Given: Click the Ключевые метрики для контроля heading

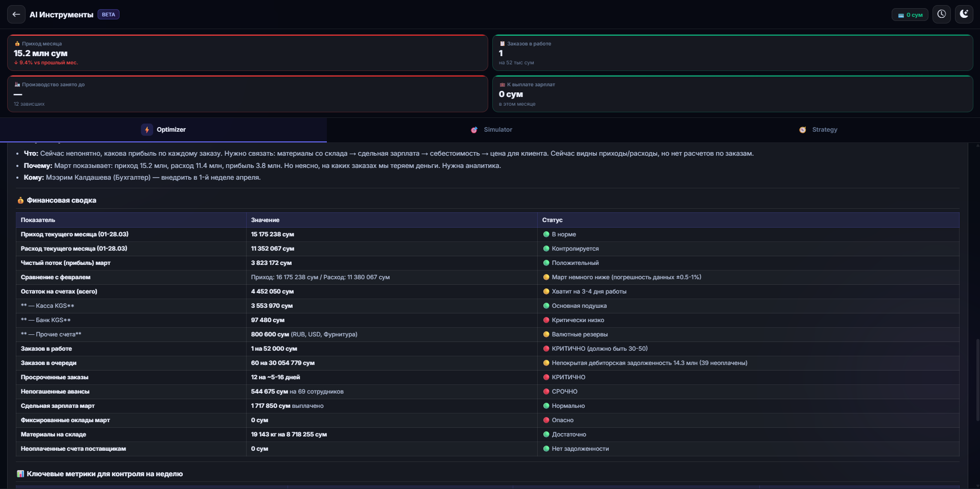Looking at the screenshot, I should [x=105, y=474].
